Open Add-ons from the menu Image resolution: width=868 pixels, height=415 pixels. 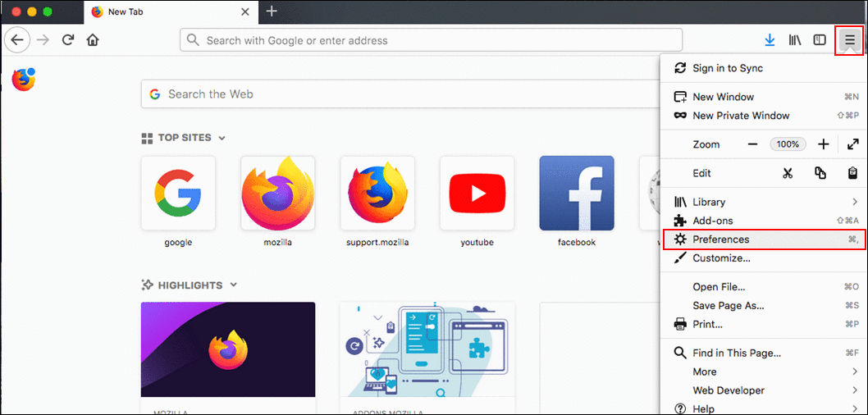pos(763,221)
